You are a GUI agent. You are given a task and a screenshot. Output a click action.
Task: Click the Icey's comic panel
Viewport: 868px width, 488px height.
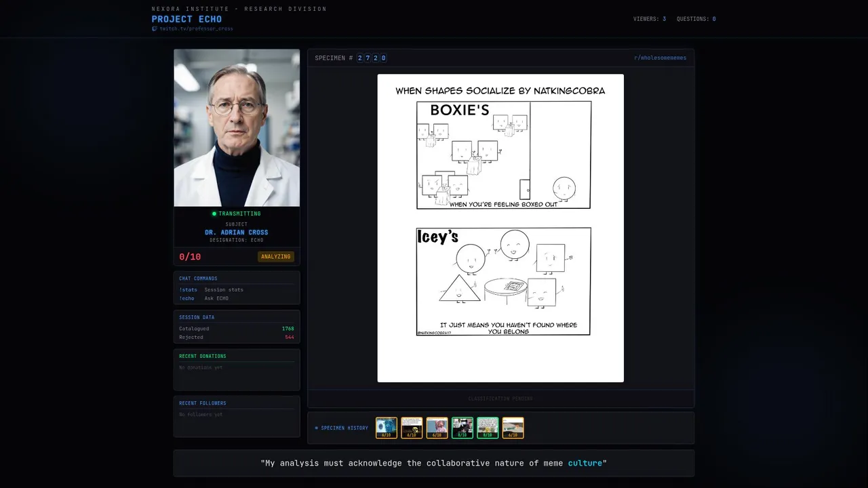pyautogui.click(x=503, y=281)
